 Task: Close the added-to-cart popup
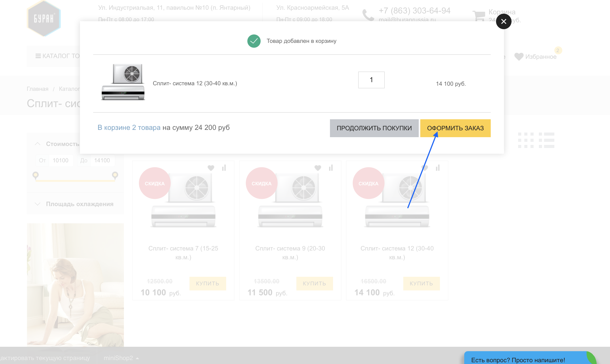pyautogui.click(x=503, y=22)
